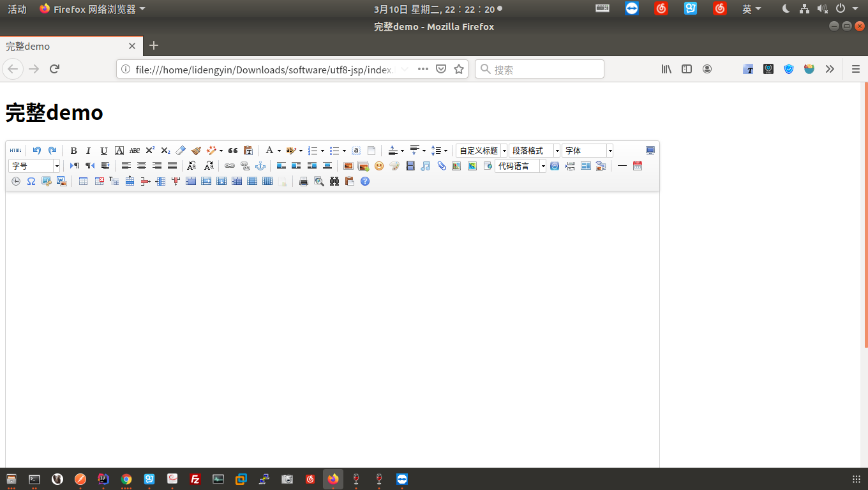Open the 活动 Activities menu
The image size is (868, 490).
point(17,9)
